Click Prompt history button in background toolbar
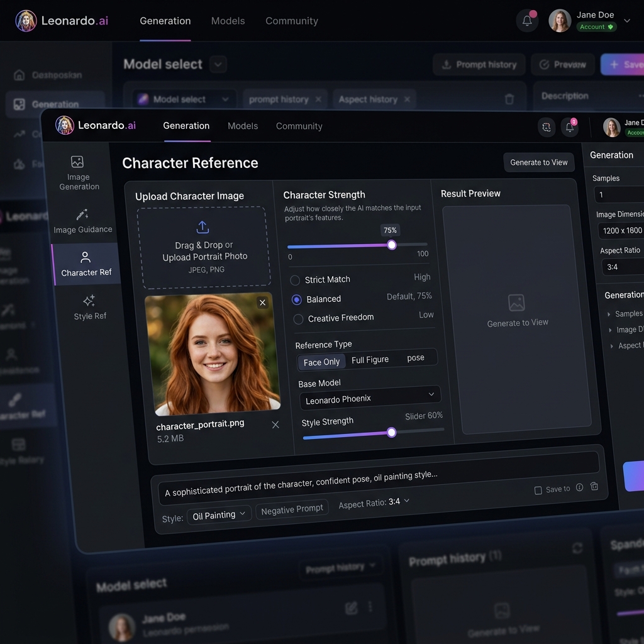Viewport: 644px width, 644px height. coord(479,65)
